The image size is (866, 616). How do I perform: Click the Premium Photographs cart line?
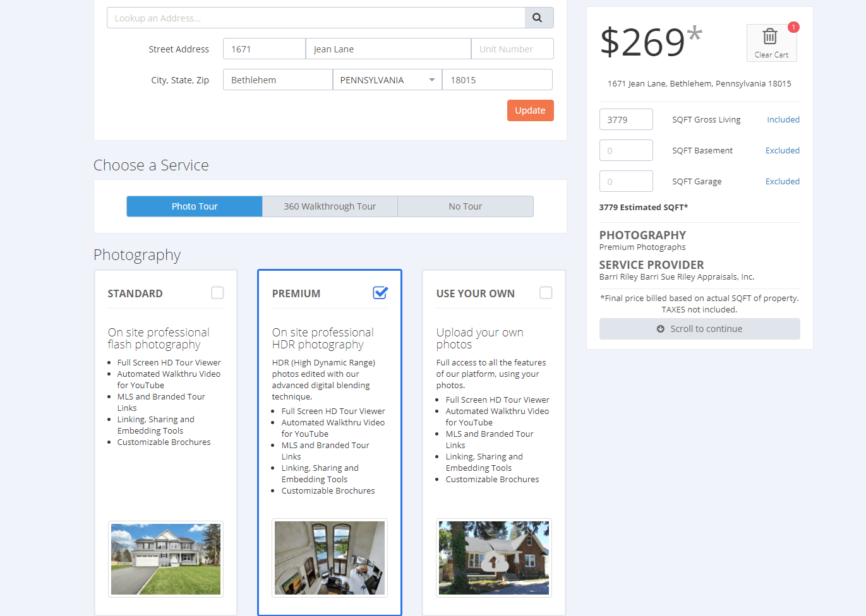[x=642, y=247]
